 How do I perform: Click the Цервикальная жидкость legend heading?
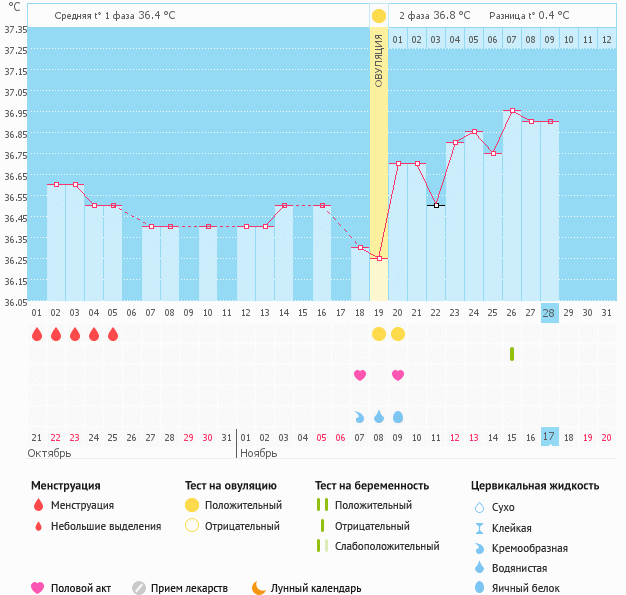[535, 486]
